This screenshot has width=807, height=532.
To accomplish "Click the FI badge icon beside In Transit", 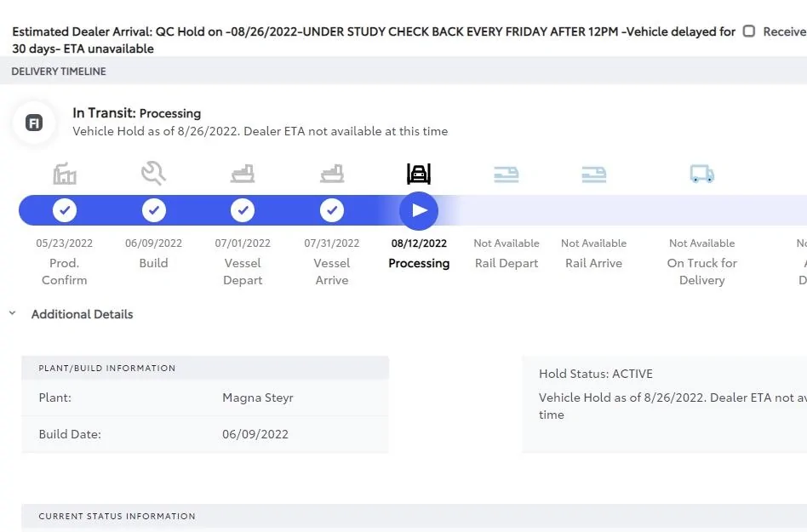I will 34,123.
